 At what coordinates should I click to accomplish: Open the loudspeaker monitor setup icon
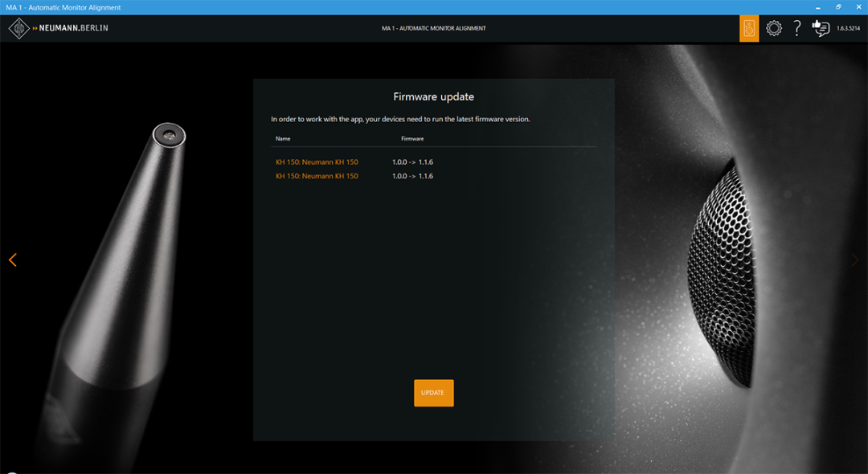749,28
